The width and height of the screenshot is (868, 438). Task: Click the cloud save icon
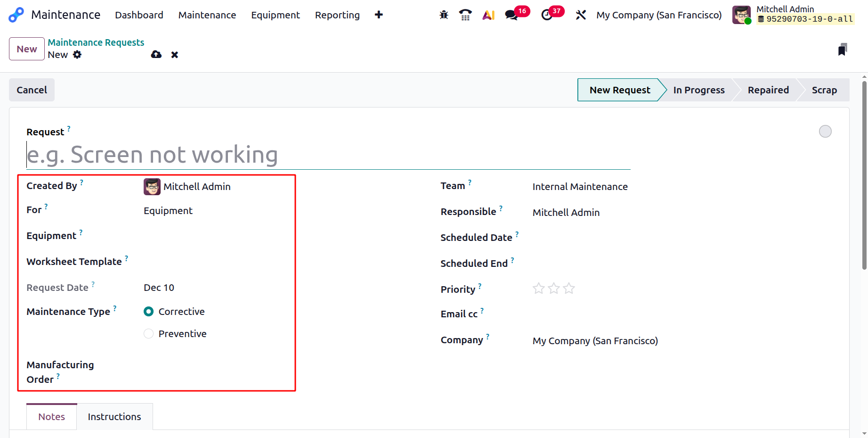pyautogui.click(x=156, y=55)
